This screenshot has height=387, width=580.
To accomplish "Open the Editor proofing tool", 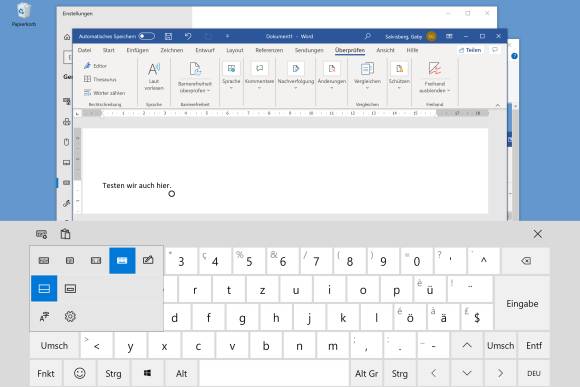I will click(95, 66).
